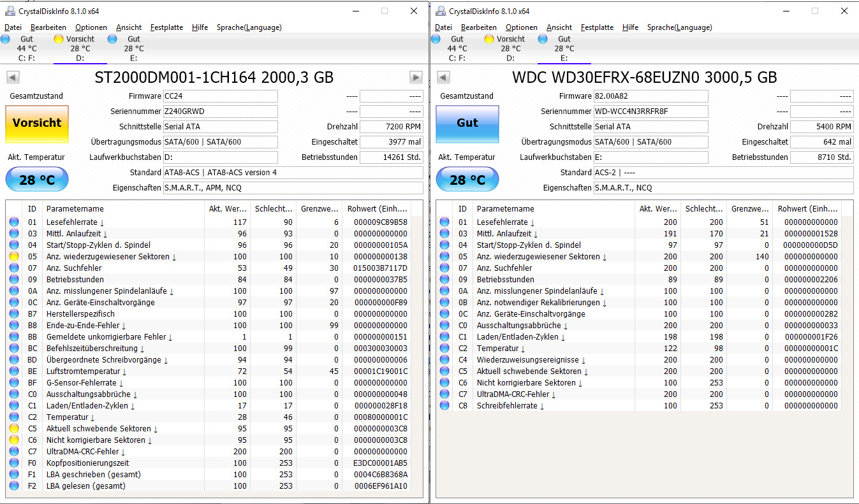
Task: Click blue orb for G-Sensor-Fehlerrate row
Action: tap(14, 383)
